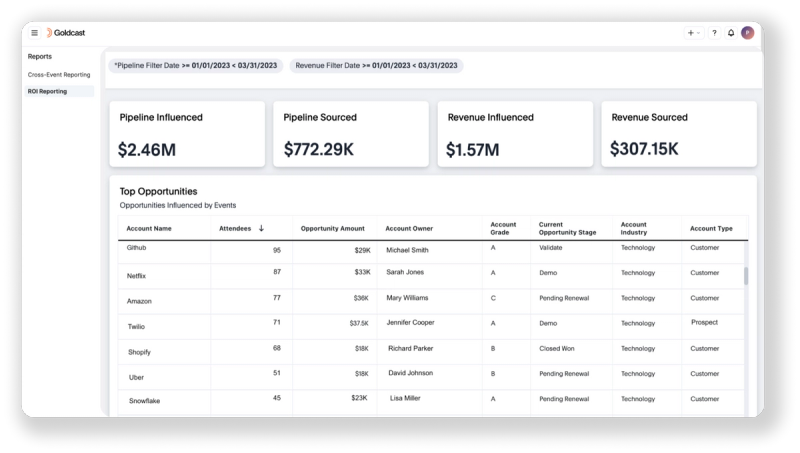Open the hamburger menu icon
The width and height of the screenshot is (800, 453).
34,33
